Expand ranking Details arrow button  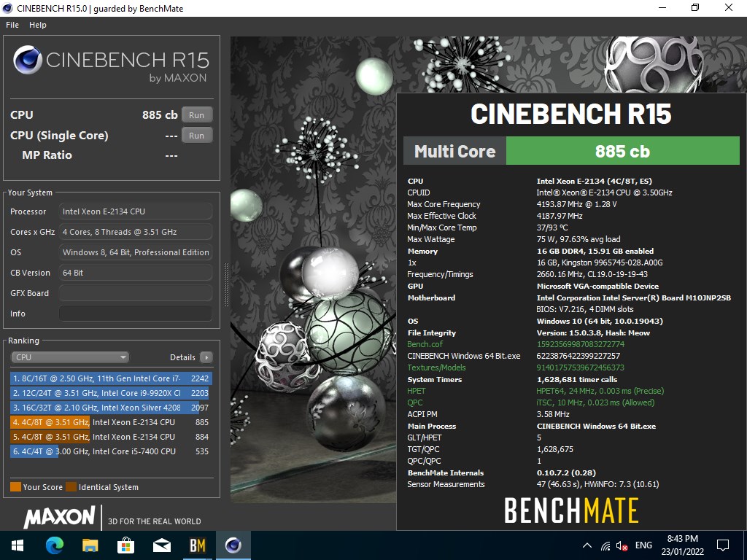coord(206,357)
